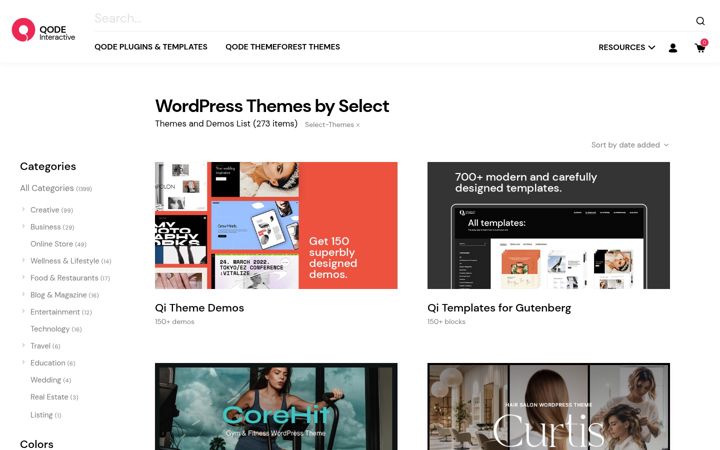Click the 'WordPress Themes by Select' heading

point(272,106)
